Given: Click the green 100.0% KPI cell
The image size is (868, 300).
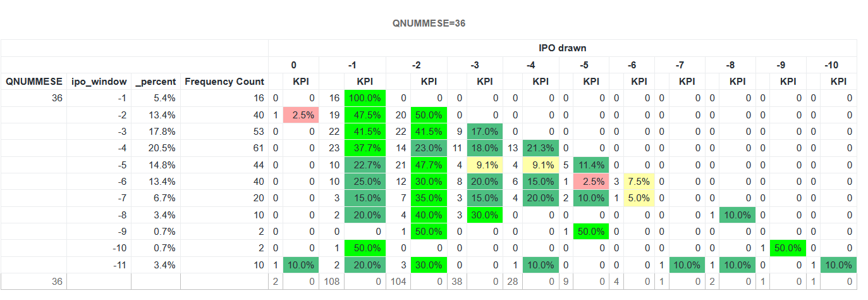Looking at the screenshot, I should pos(365,98).
